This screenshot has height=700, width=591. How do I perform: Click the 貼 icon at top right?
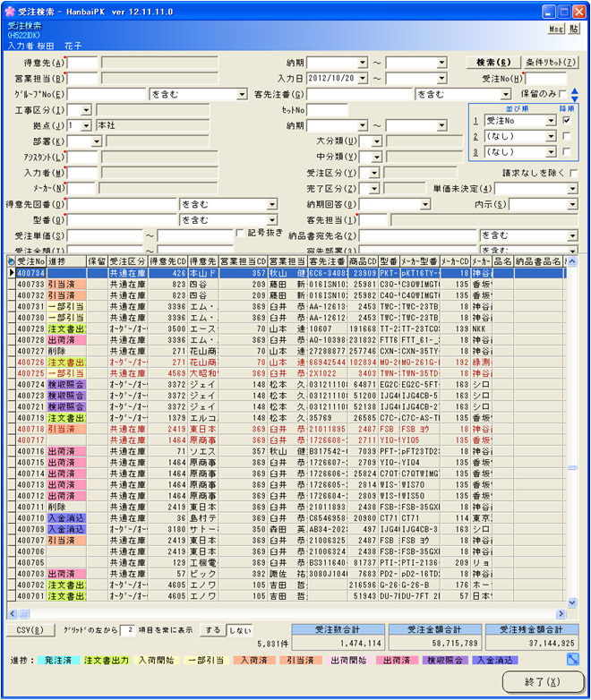point(573,29)
